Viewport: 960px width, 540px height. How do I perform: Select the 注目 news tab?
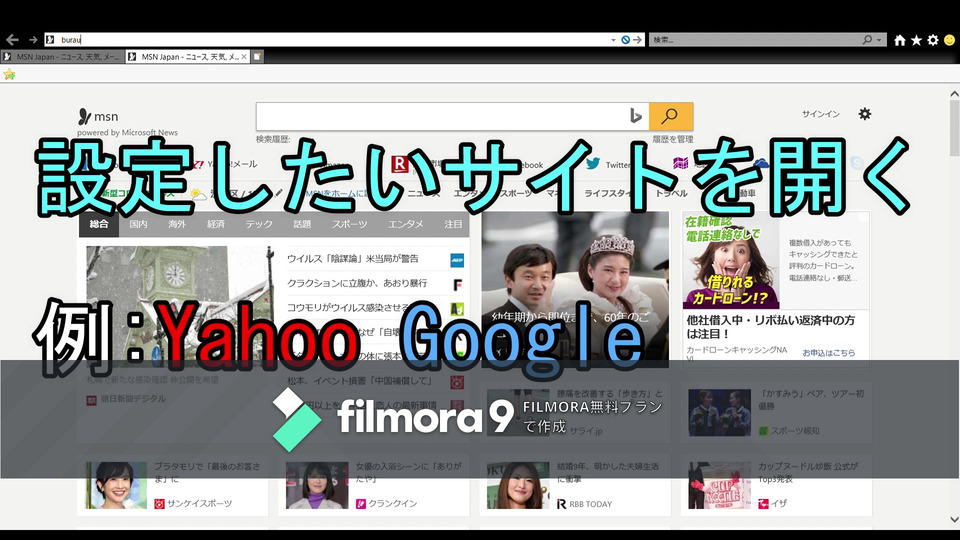tap(453, 224)
